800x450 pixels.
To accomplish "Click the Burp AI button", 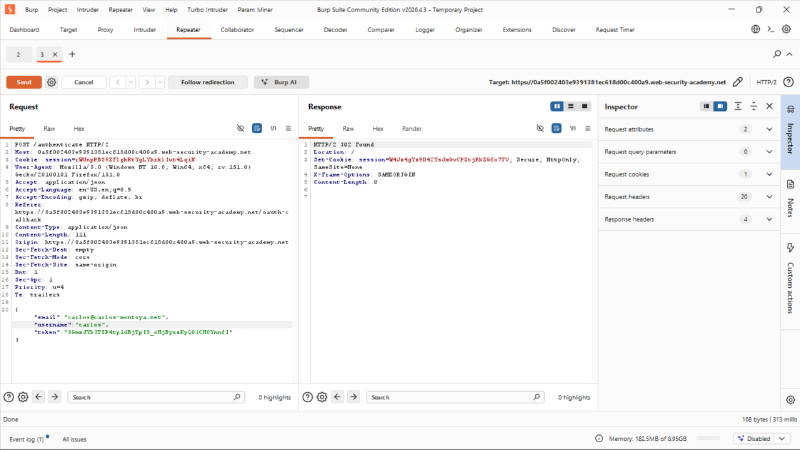I will [x=282, y=82].
